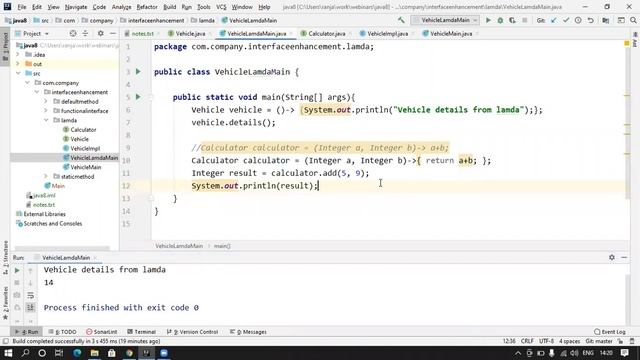Viewport: 640px width, 360px height.
Task: Switch to the notes.txt editor tab
Action: point(142,33)
